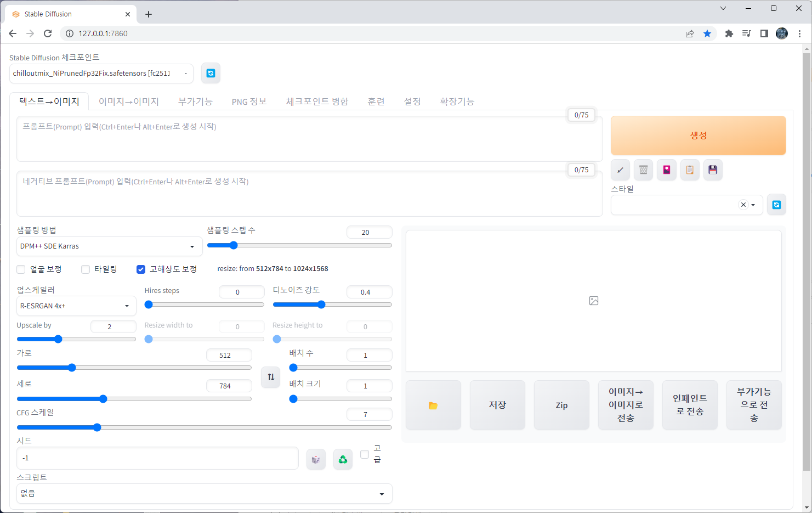Open output folder icon button
The width and height of the screenshot is (812, 513).
pyautogui.click(x=433, y=405)
